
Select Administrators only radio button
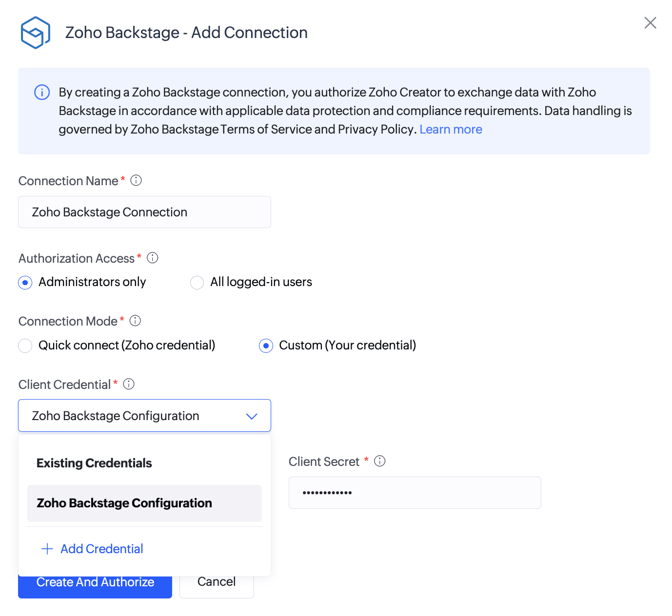[25, 283]
